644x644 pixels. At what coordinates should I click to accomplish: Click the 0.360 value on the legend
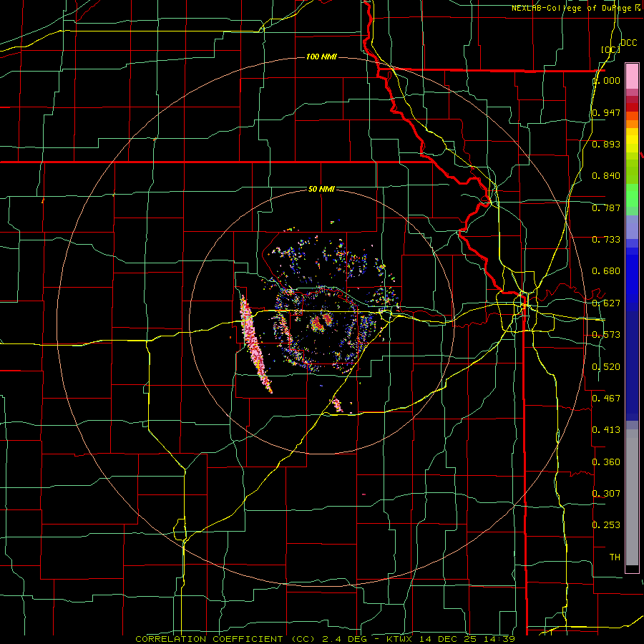606,462
